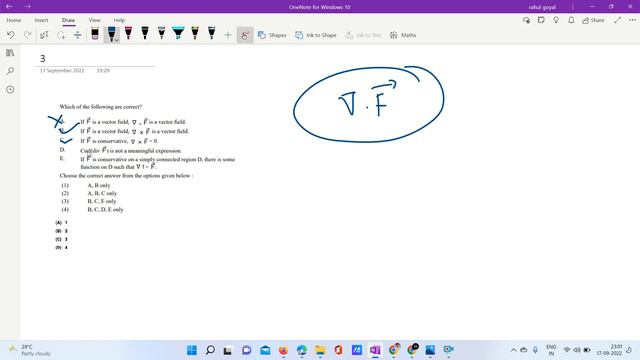Select the yellow-tipped pen
The image size is (640, 360).
(195, 33)
